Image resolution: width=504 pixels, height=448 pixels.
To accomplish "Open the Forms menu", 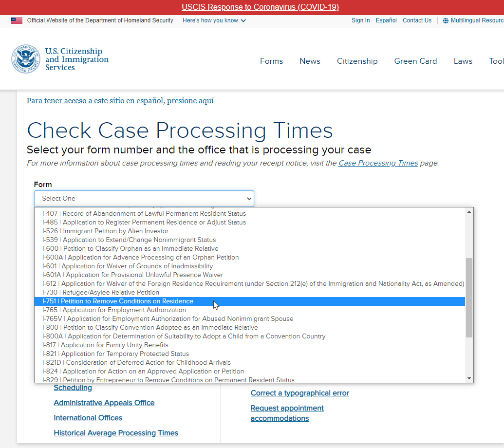I will tap(272, 61).
